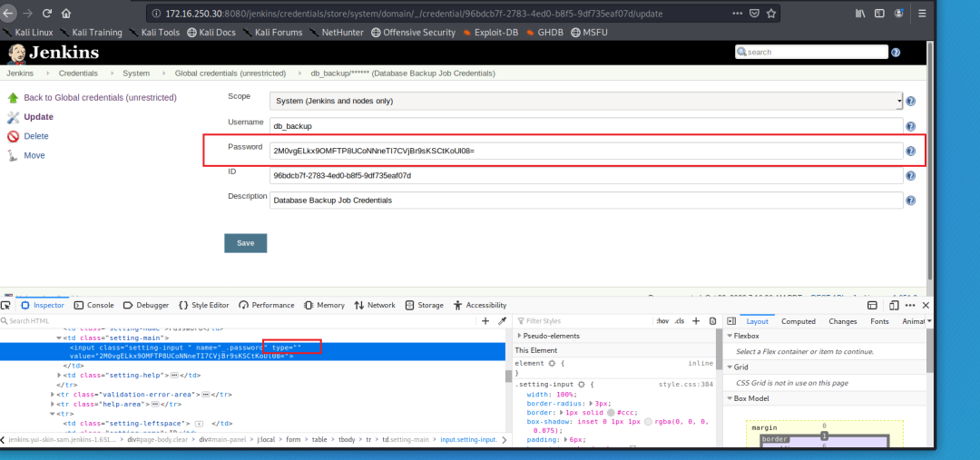Screen dimensions: 980x460
Task: Open the Fonts sidebar tab
Action: (x=879, y=321)
